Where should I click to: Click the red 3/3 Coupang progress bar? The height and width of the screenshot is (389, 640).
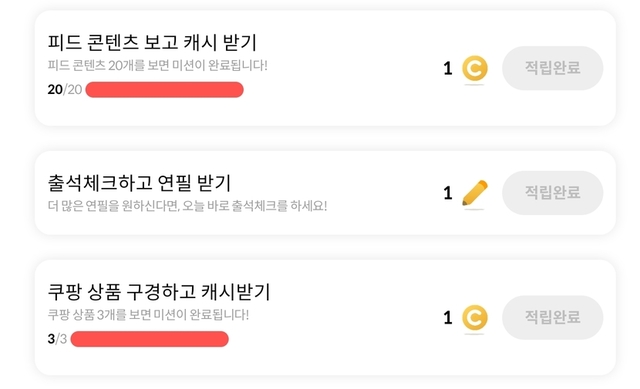pos(149,339)
